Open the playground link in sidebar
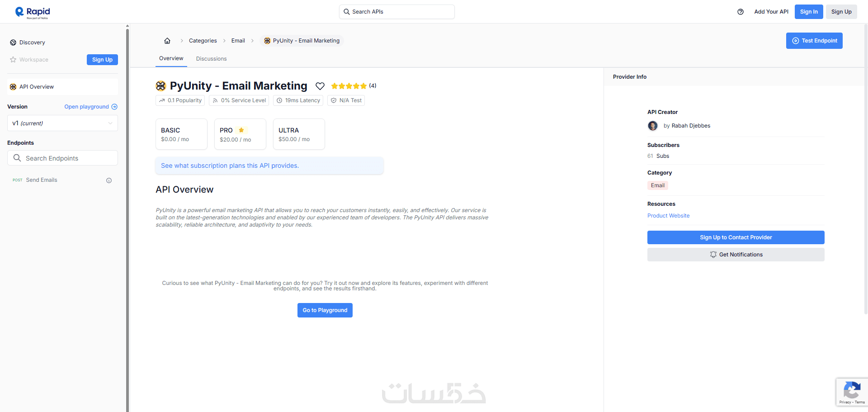Image resolution: width=868 pixels, height=412 pixels. point(91,107)
